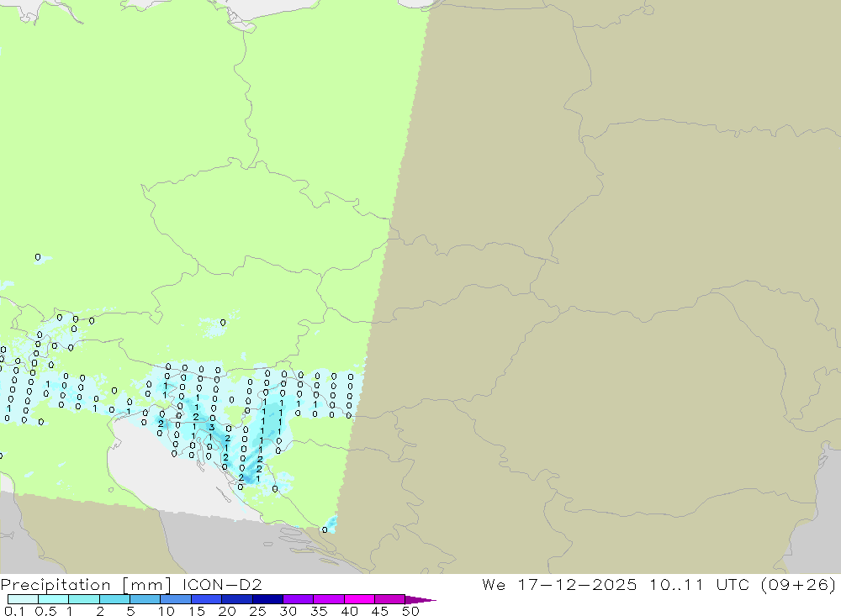Click the "(09+26)" forecast run text
The width and height of the screenshot is (841, 616).
coord(799,584)
